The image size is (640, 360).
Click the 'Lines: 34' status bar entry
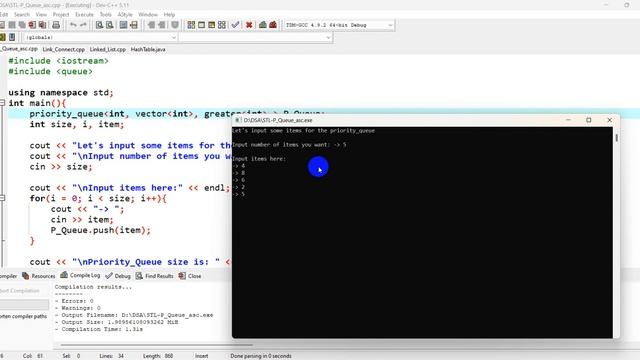point(111,356)
